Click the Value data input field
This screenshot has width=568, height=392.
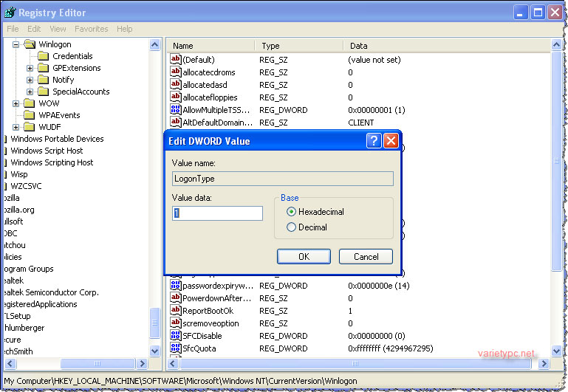tap(217, 213)
